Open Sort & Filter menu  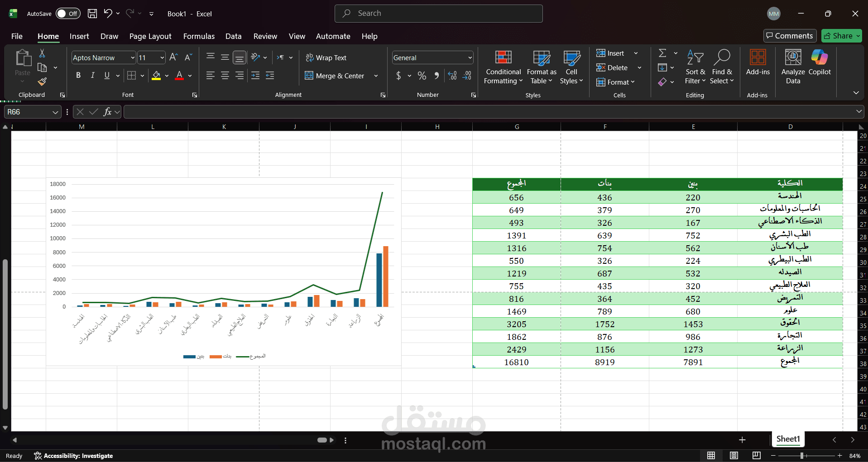coord(695,67)
